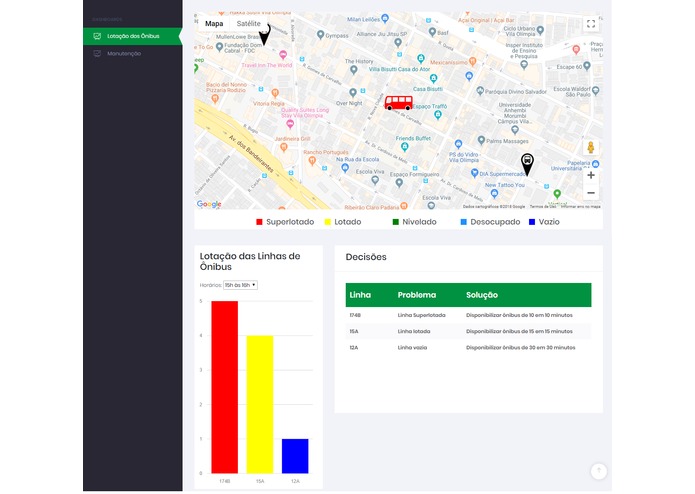This screenshot has width=695, height=494.
Task: Click 'Disponibilizar ônibus de 30 em 30 minutos'
Action: pyautogui.click(x=520, y=348)
